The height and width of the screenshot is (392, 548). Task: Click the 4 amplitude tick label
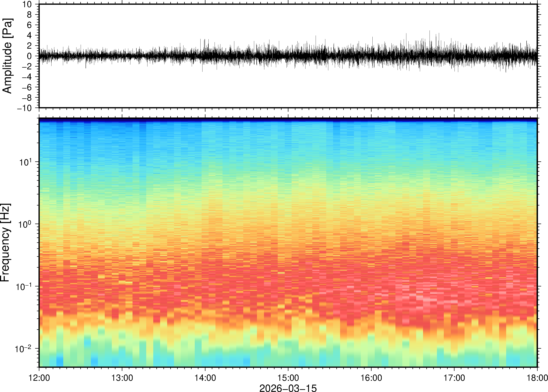coord(29,35)
